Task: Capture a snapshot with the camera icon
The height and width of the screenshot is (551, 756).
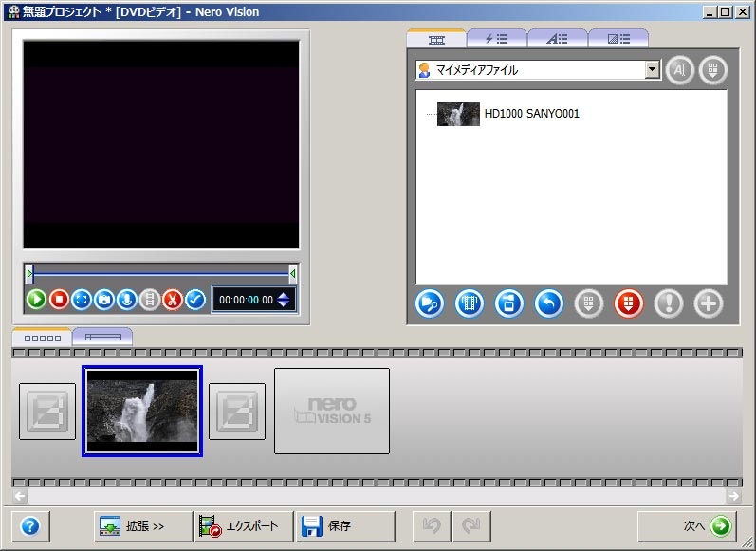Action: click(x=104, y=300)
